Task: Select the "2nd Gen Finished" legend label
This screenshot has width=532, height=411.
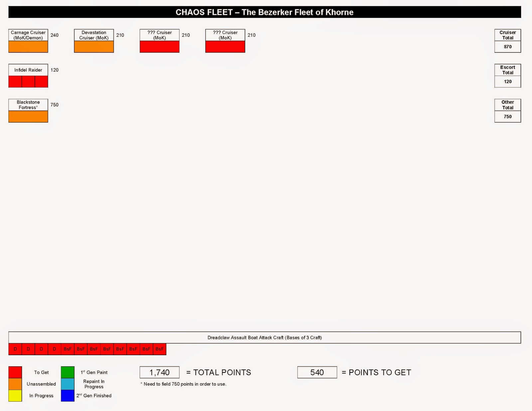Action: tap(94, 396)
